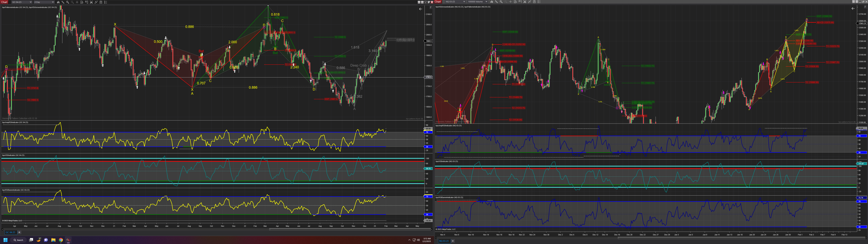The height and width of the screenshot is (244, 868).
Task: Toggle Data Box on NQ chart toolbar
Action: [x=515, y=2]
